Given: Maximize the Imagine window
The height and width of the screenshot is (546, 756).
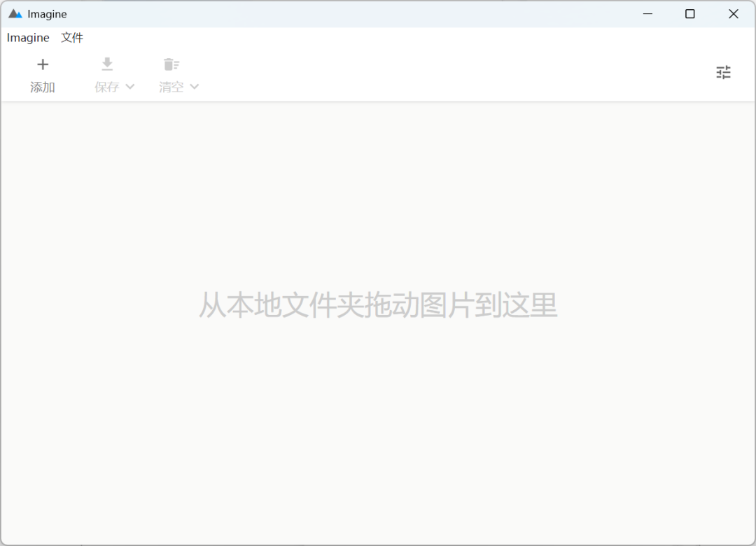Looking at the screenshot, I should 690,14.
